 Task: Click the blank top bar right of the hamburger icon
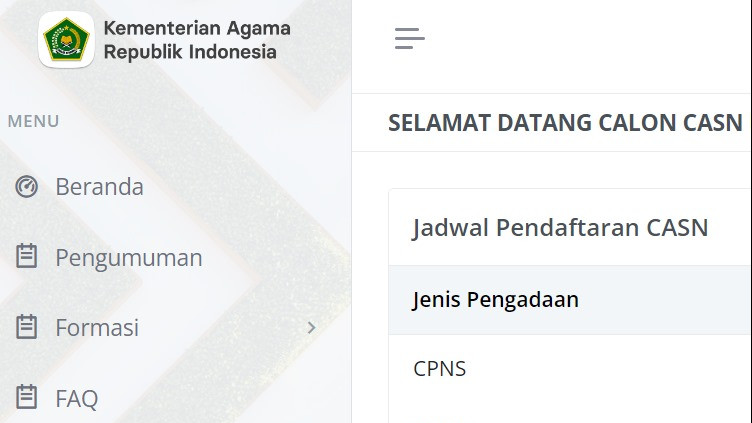point(600,40)
